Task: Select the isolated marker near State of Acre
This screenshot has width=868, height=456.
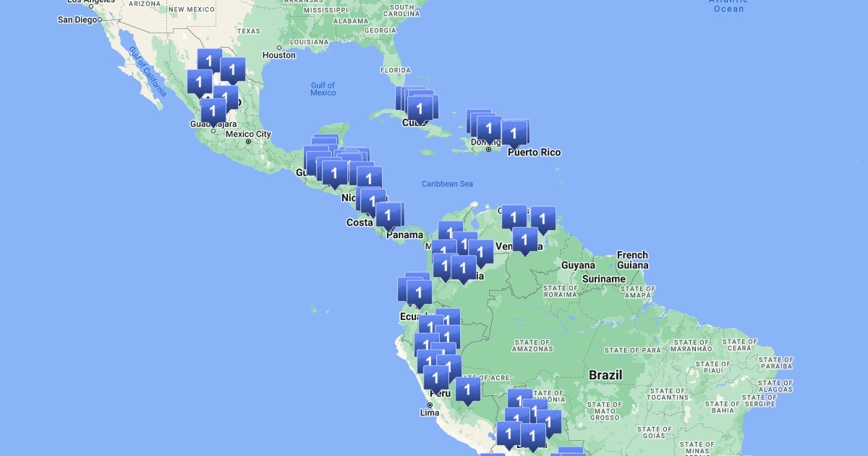Action: pyautogui.click(x=467, y=390)
